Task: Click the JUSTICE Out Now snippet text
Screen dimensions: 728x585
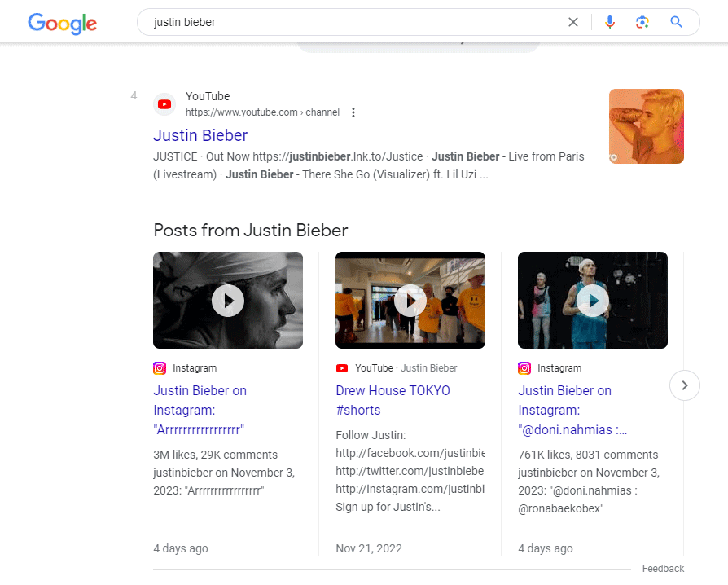Action: tap(369, 165)
